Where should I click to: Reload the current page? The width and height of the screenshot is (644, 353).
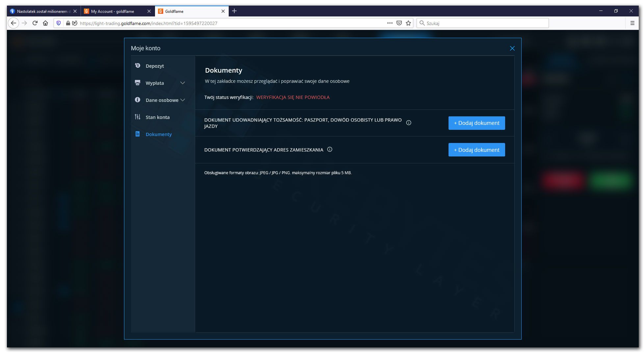(x=35, y=23)
